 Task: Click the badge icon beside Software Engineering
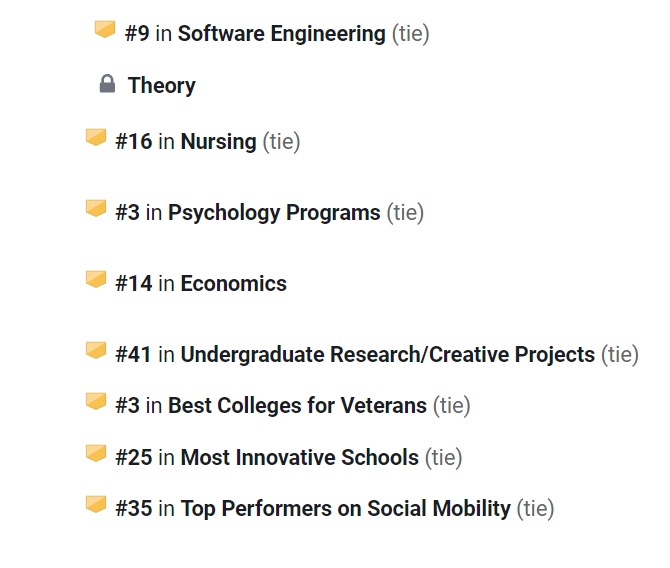point(105,29)
